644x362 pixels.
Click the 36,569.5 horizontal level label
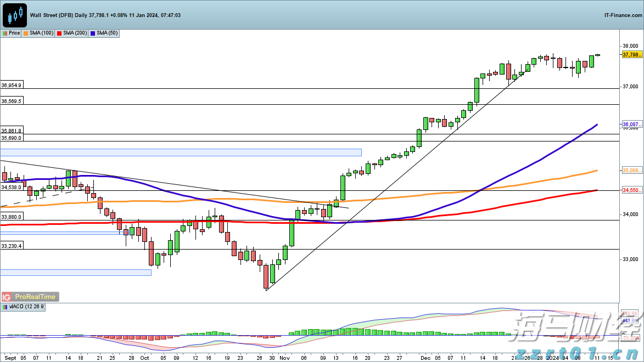[x=12, y=101]
